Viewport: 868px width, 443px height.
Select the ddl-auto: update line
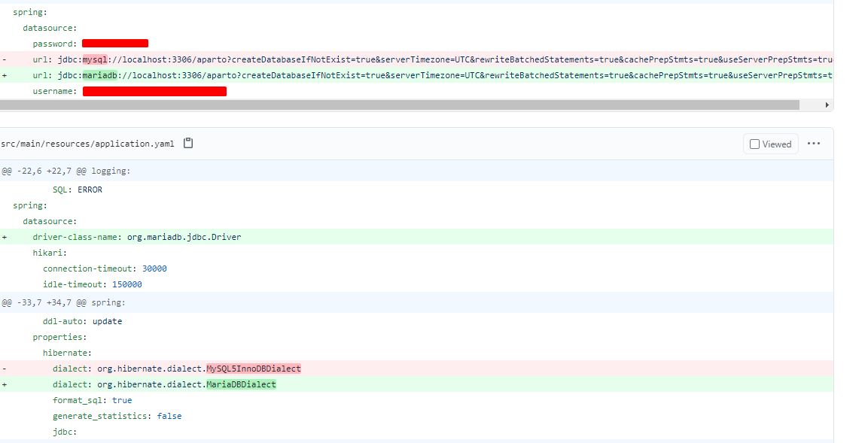click(82, 321)
